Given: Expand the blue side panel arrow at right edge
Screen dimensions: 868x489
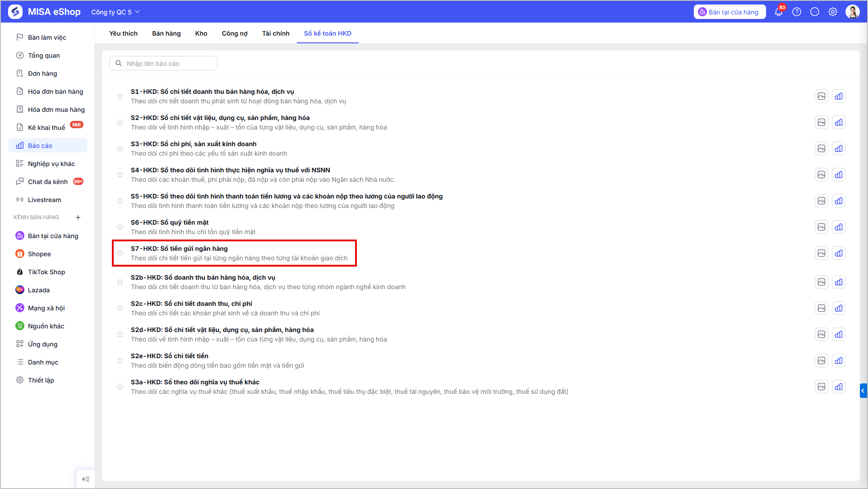Looking at the screenshot, I should [x=863, y=391].
